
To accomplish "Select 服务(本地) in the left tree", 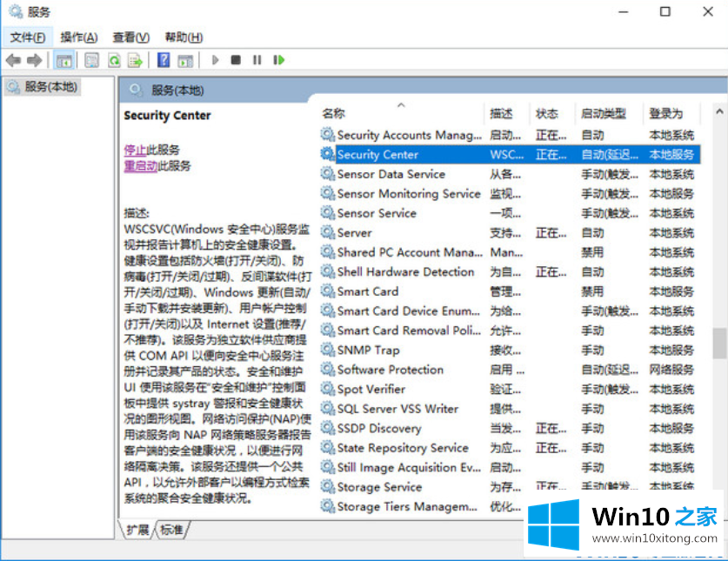I will (x=43, y=87).
